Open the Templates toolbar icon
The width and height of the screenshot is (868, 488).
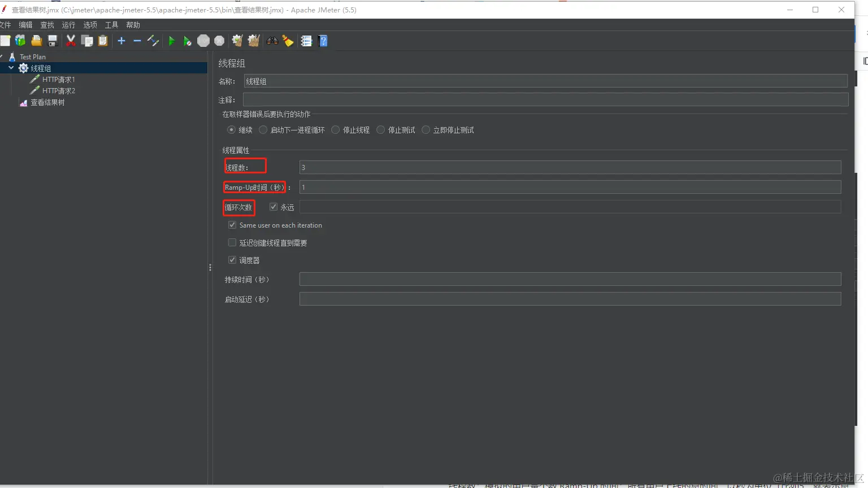tap(20, 41)
